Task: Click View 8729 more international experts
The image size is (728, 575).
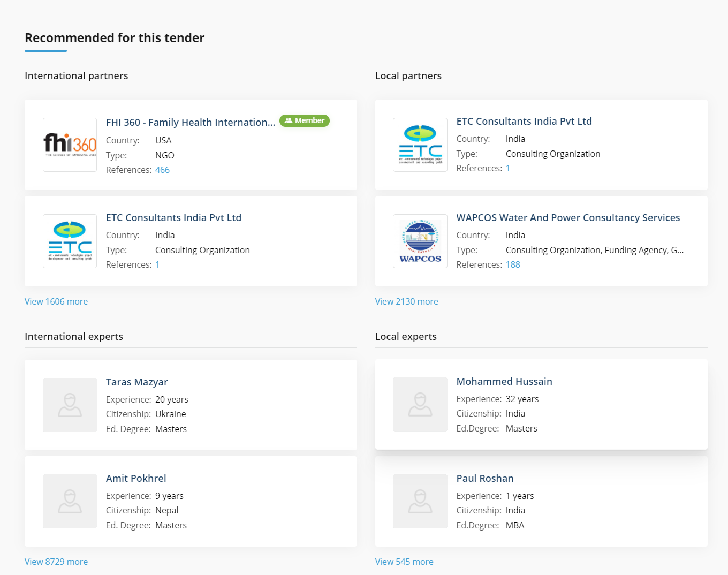Action: [x=56, y=562]
